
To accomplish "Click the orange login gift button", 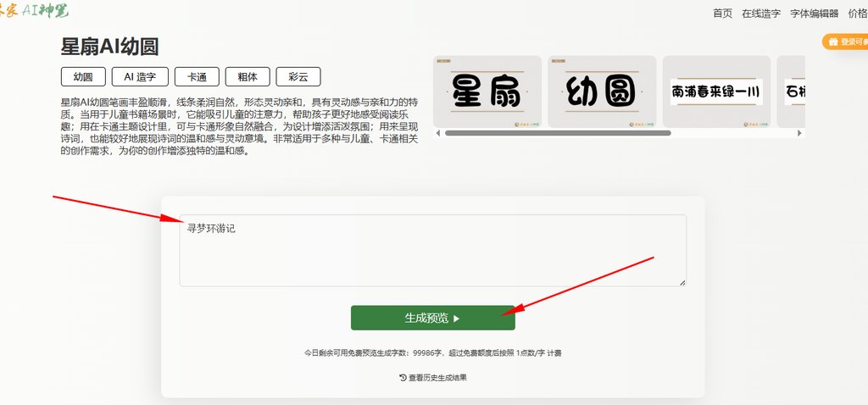I will (x=845, y=42).
